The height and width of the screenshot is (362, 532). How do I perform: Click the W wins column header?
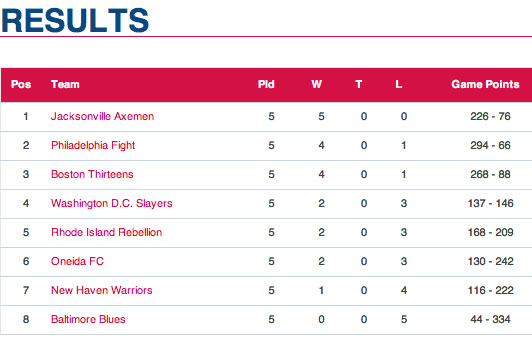317,84
